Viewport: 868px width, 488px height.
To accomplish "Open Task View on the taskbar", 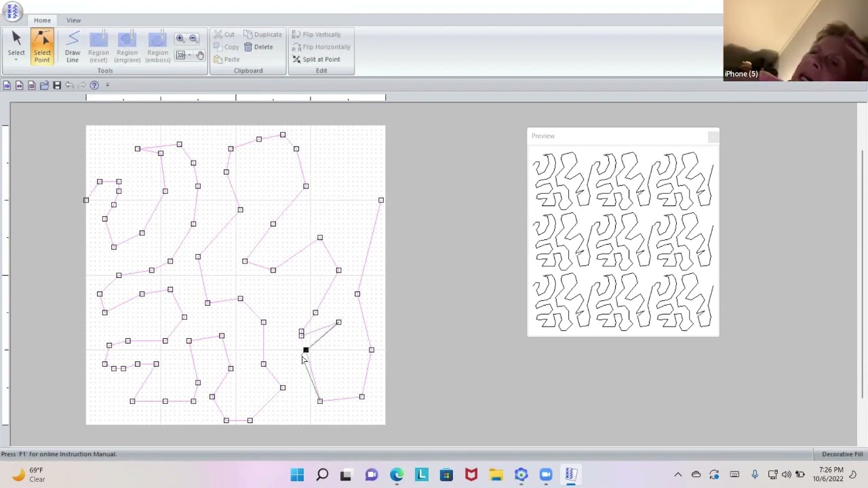I will pyautogui.click(x=346, y=474).
